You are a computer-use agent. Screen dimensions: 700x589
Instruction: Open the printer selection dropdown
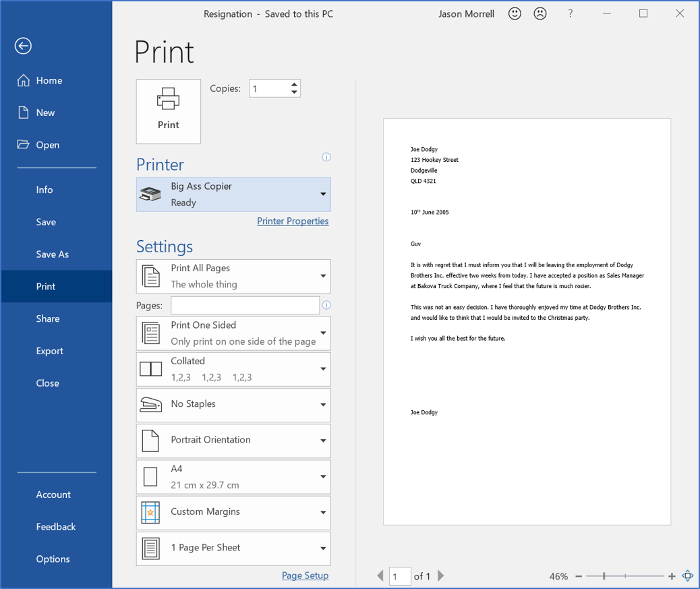click(323, 194)
